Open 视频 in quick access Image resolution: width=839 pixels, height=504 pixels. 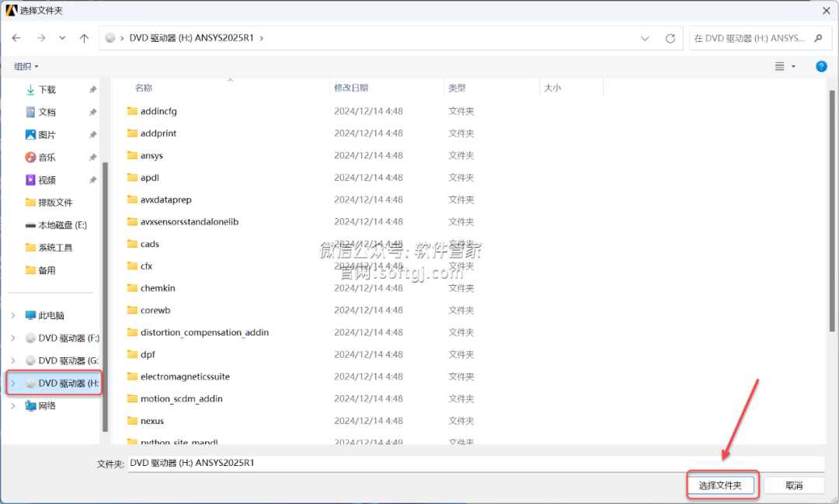47,179
